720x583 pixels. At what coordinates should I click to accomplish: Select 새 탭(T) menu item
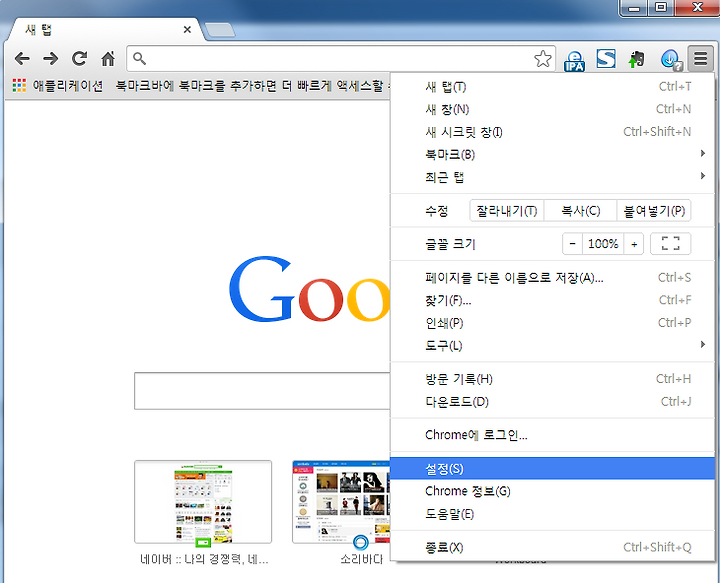coord(552,87)
